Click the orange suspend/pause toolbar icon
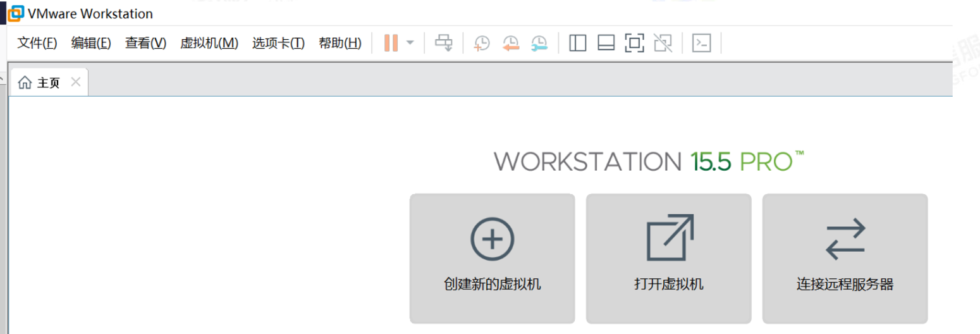 click(391, 43)
